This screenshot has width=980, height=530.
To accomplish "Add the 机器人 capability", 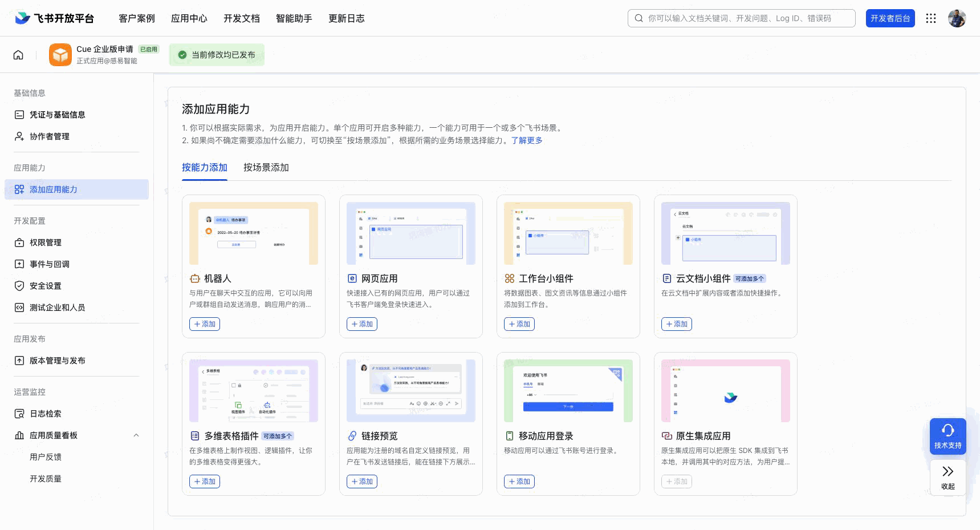I will pos(205,324).
